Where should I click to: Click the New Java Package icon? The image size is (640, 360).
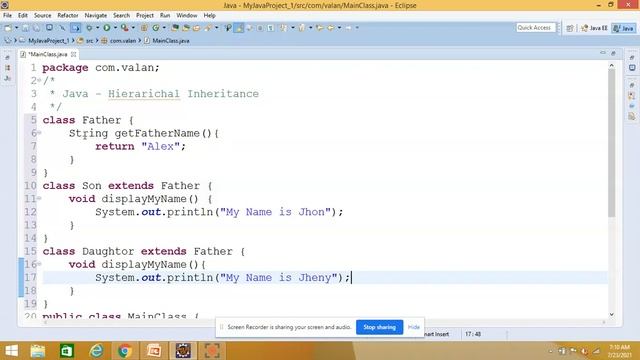[144, 28]
